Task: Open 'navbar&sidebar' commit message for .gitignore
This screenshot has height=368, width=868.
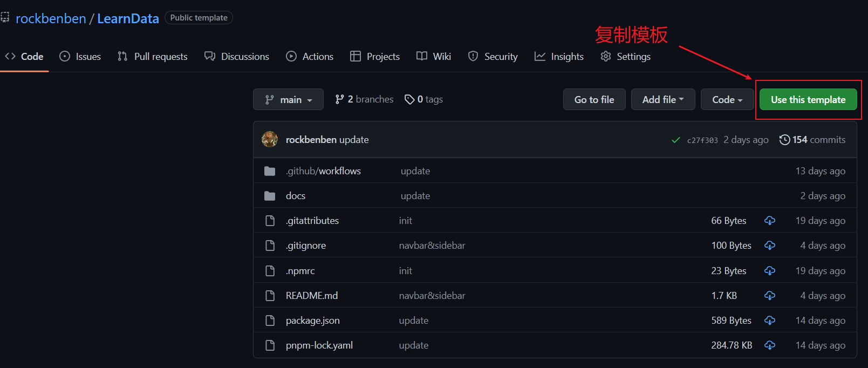Action: (432, 245)
